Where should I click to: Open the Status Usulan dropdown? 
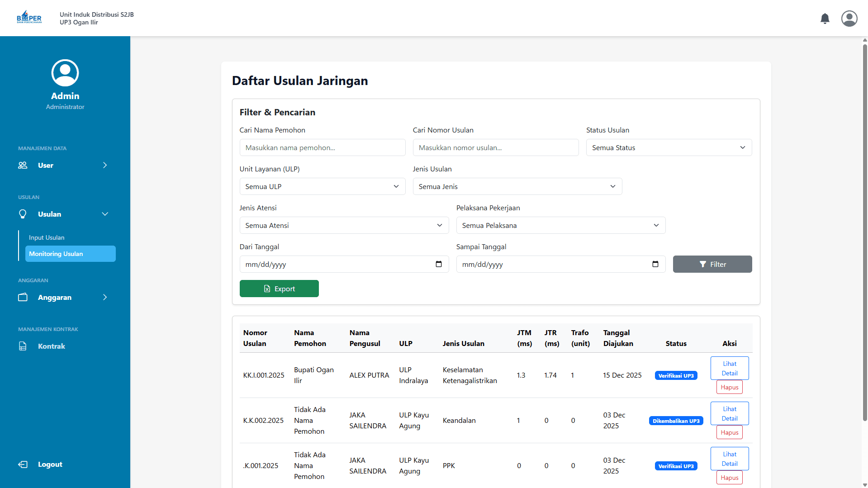(669, 148)
